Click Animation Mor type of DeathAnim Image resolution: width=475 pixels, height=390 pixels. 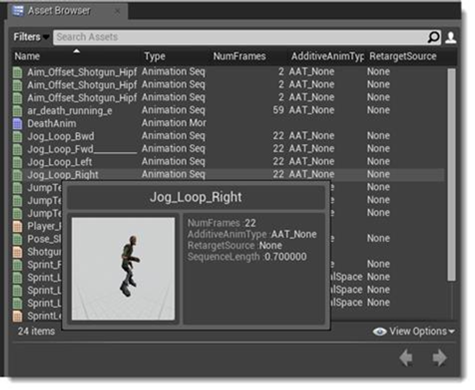174,123
